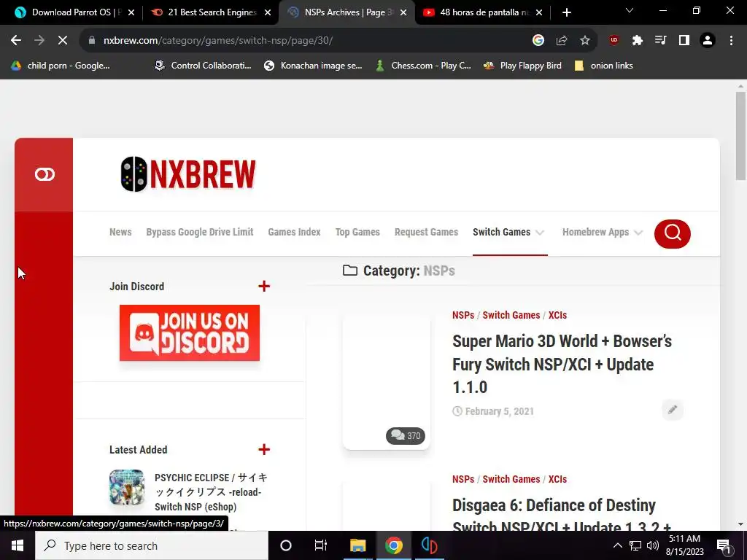Open the volume control in system tray
Viewport: 747px width, 560px height.
653,545
